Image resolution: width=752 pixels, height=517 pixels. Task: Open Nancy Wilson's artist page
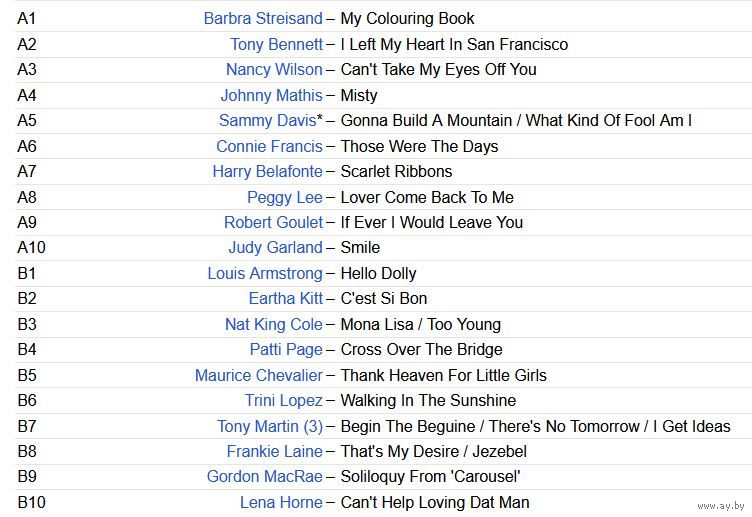tap(274, 69)
